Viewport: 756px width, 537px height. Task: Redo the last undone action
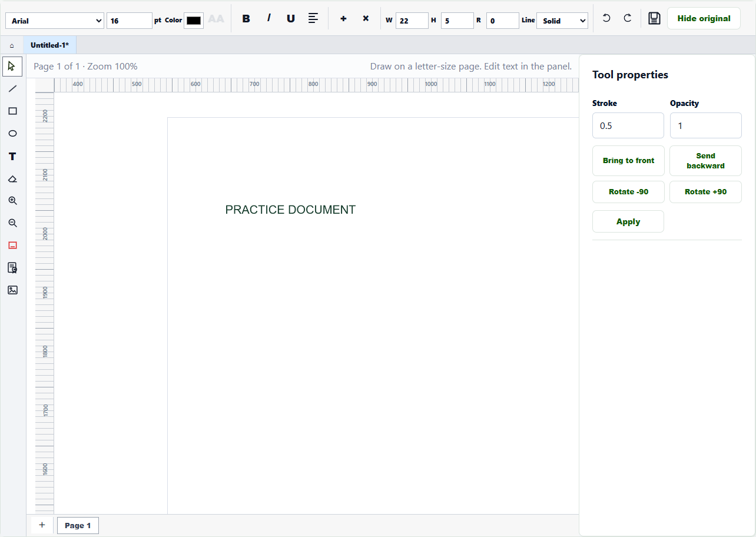[628, 18]
